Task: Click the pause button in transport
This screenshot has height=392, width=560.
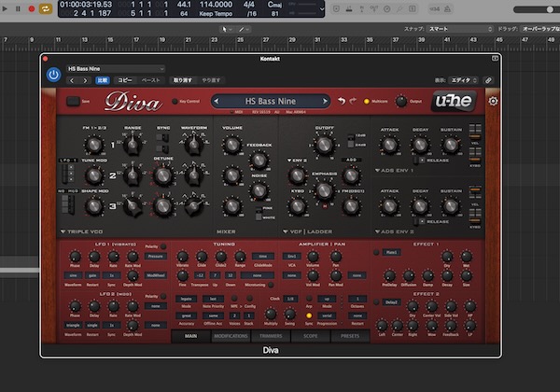Action: 18,8
